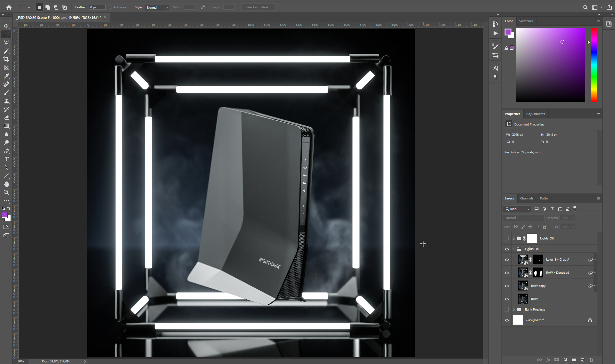The height and width of the screenshot is (364, 615).
Task: Switch to the Channels tab
Action: (x=527, y=198)
